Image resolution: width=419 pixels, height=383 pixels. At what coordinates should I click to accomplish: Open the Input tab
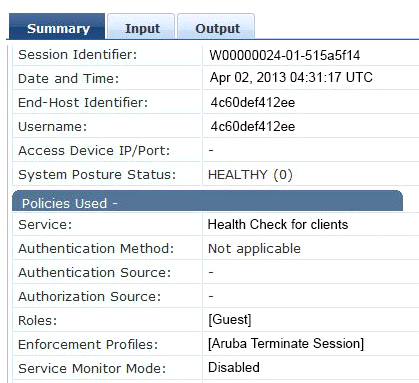tap(141, 27)
